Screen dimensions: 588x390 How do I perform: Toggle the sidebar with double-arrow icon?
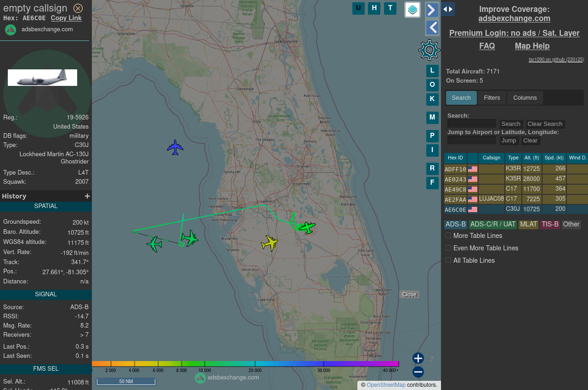tap(448, 9)
